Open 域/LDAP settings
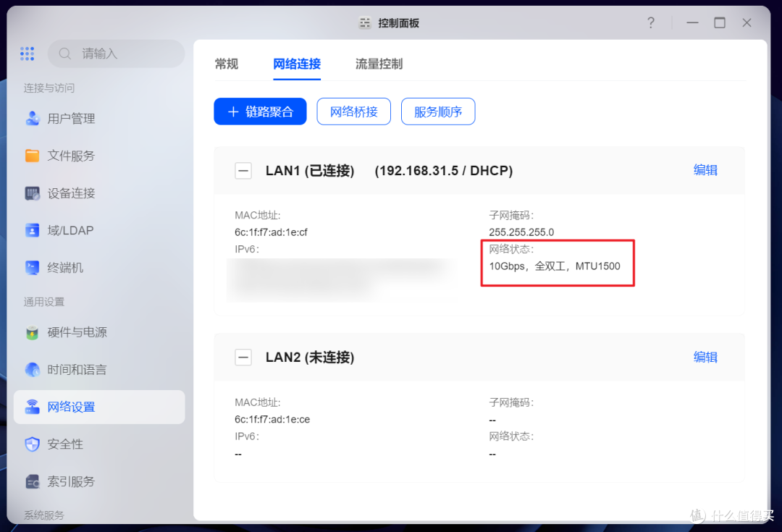The height and width of the screenshot is (532, 782). pos(99,230)
